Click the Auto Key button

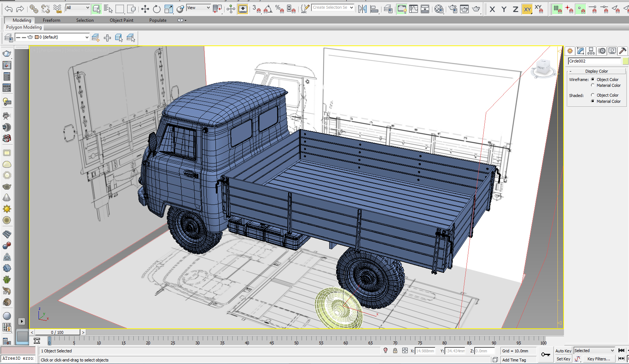point(563,351)
